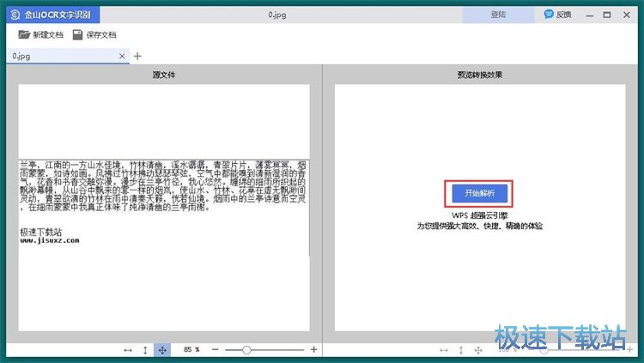Minimize the OCR window
Image resolution: width=644 pixels, height=363 pixels.
coord(590,15)
